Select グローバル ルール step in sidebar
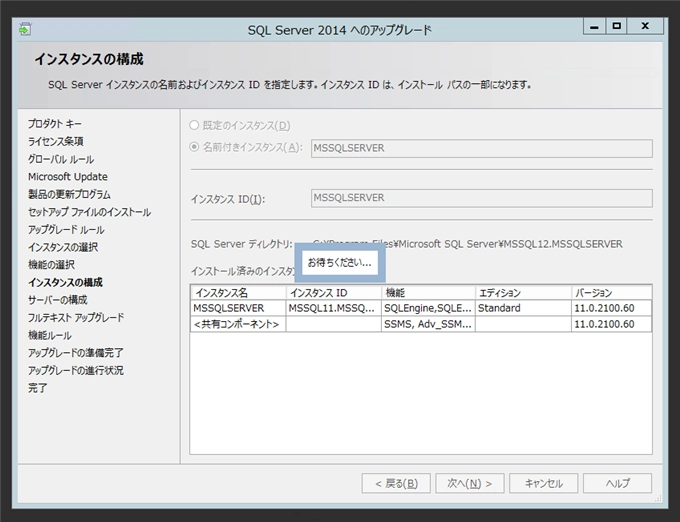 click(61, 159)
